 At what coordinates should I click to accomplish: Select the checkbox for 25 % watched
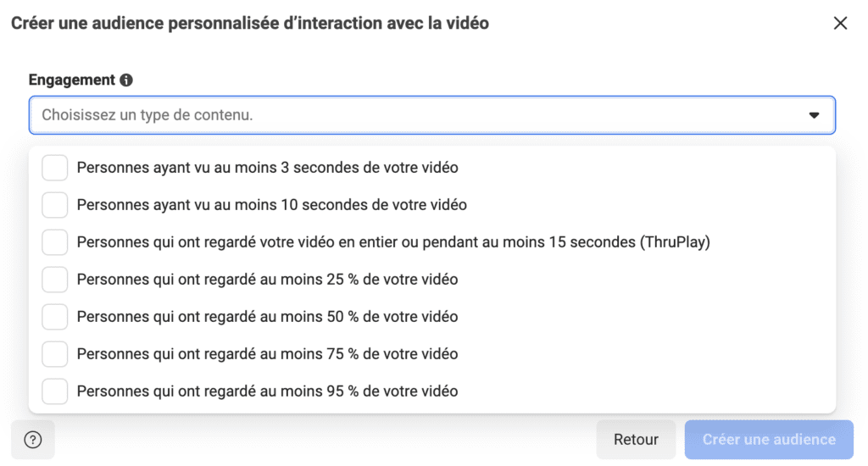[x=55, y=280]
